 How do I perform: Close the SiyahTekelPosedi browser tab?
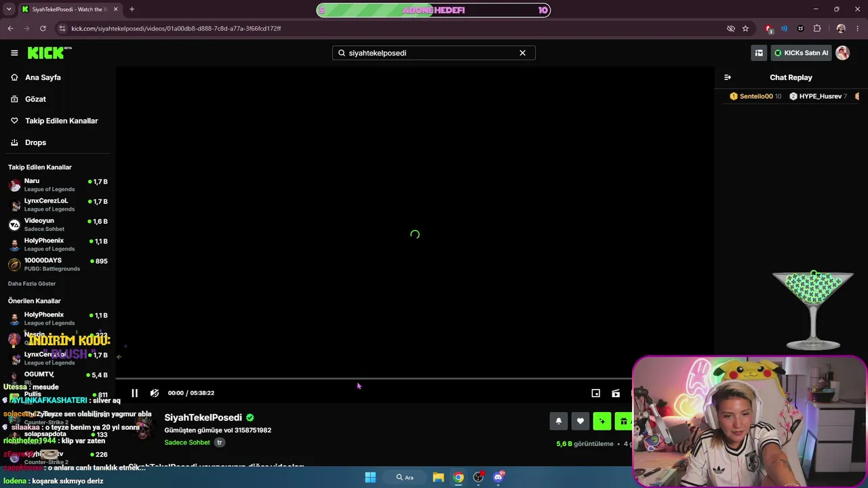[x=116, y=9]
